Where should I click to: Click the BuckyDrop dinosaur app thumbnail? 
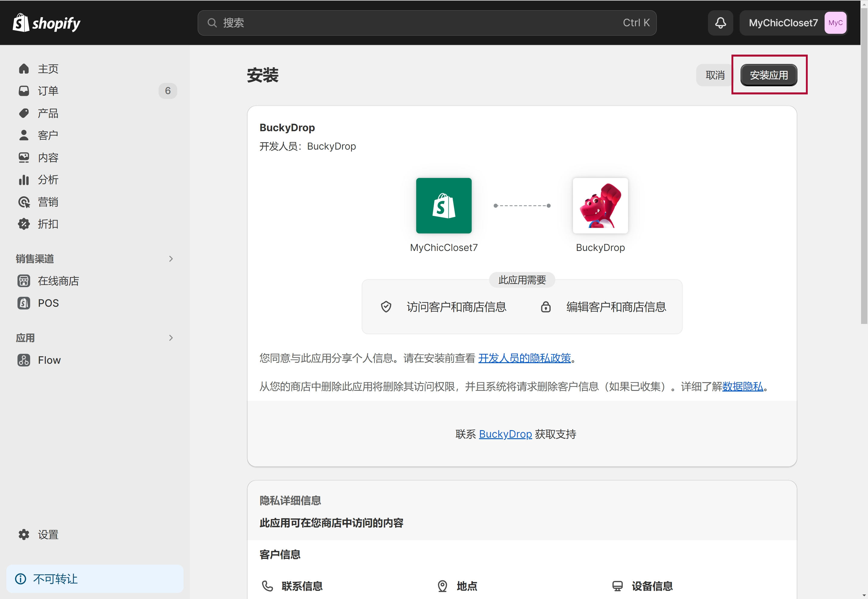[600, 206]
